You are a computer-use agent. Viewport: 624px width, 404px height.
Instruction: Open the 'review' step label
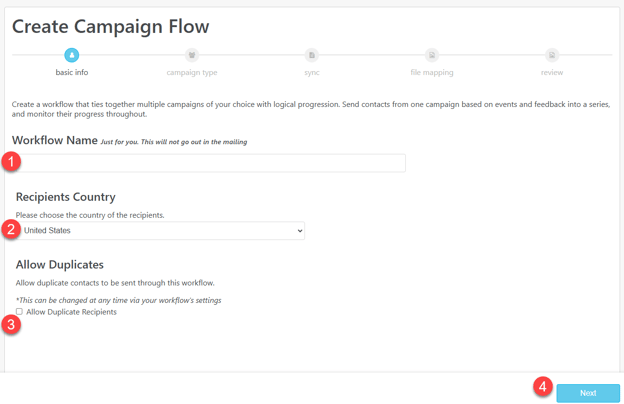552,72
